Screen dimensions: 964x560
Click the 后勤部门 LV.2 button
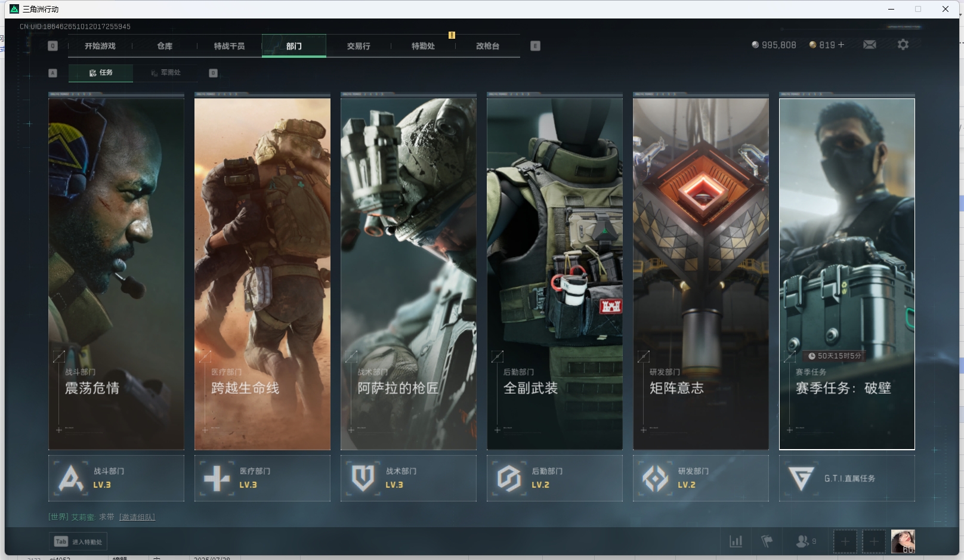pyautogui.click(x=555, y=478)
